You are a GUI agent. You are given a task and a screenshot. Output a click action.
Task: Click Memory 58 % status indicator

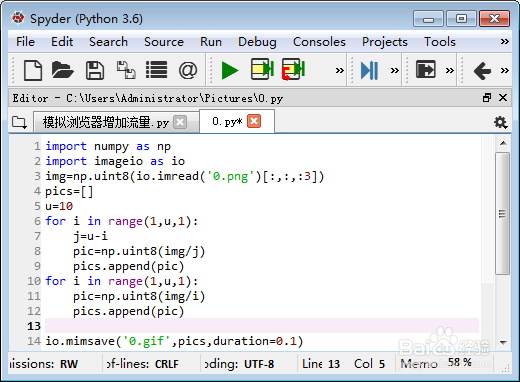[436, 363]
